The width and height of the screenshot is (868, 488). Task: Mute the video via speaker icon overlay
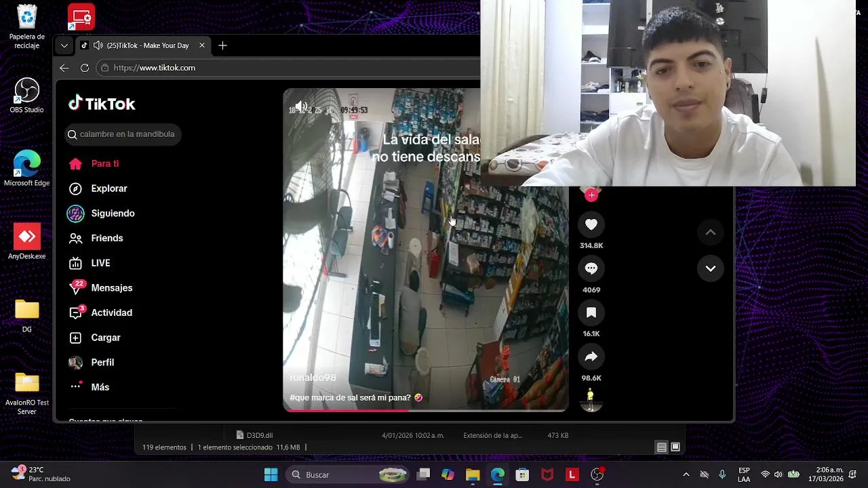pos(301,107)
